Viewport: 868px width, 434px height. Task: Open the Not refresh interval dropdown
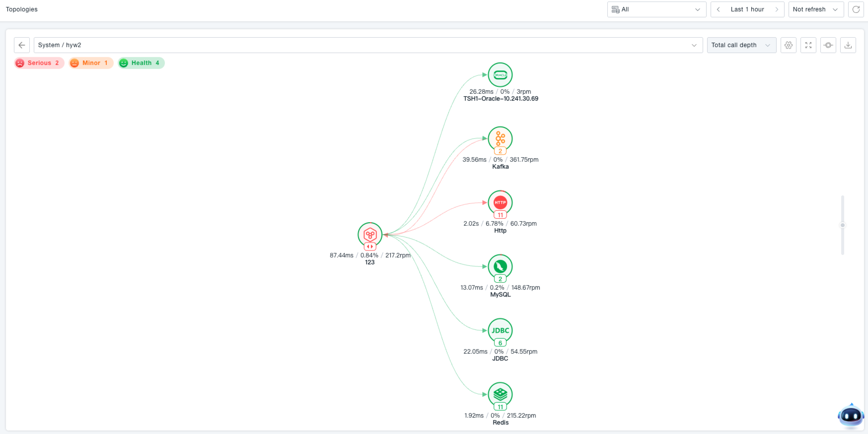(816, 9)
